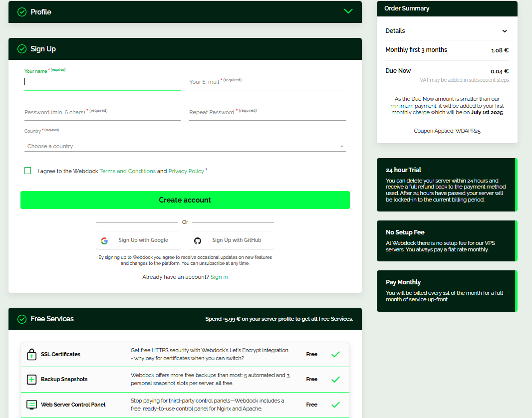Image resolution: width=532 pixels, height=418 pixels.
Task: Click the Google logo icon
Action: [x=104, y=241]
